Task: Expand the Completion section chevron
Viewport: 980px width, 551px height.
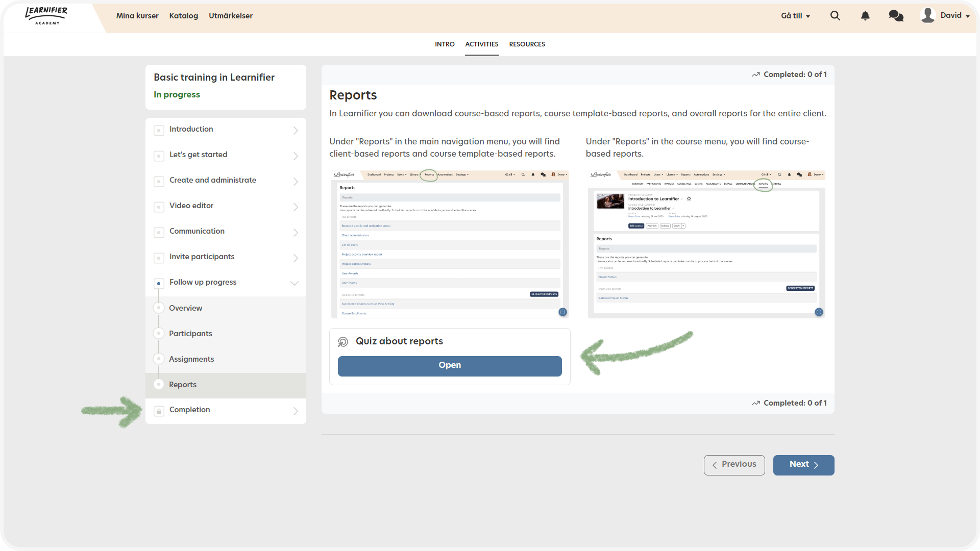Action: (296, 411)
